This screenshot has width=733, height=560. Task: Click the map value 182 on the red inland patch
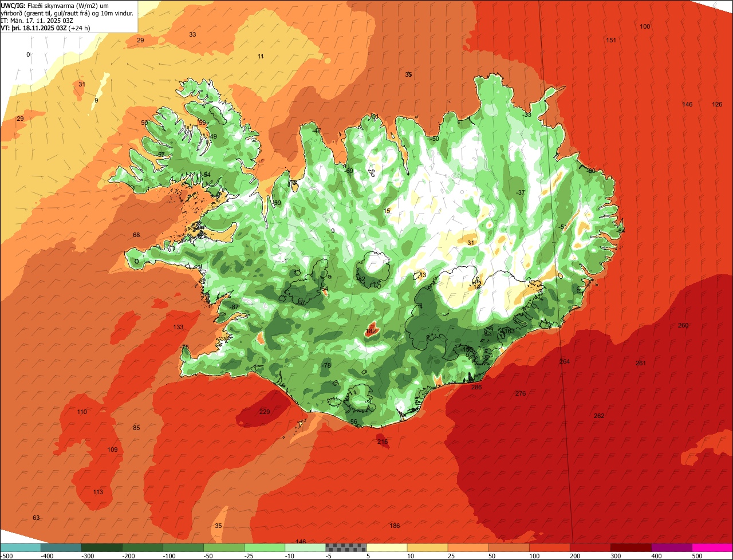371,331
